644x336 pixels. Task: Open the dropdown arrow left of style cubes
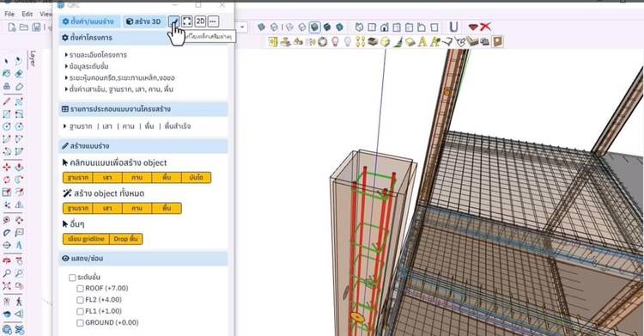[x=242, y=27]
